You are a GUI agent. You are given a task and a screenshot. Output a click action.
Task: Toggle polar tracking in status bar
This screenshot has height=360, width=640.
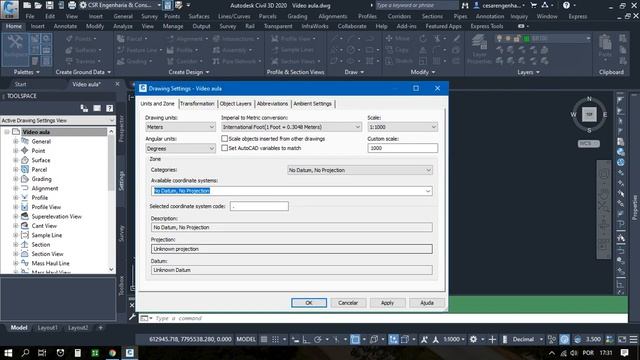pos(318,339)
